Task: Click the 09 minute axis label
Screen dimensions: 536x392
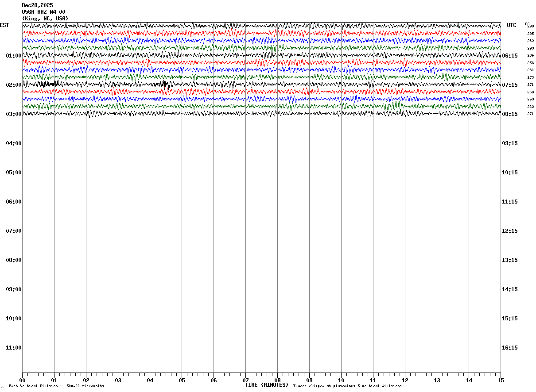Action: [309, 380]
